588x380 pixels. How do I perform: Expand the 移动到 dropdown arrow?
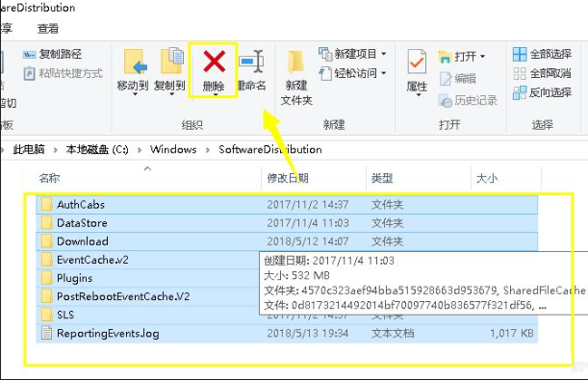[x=135, y=94]
